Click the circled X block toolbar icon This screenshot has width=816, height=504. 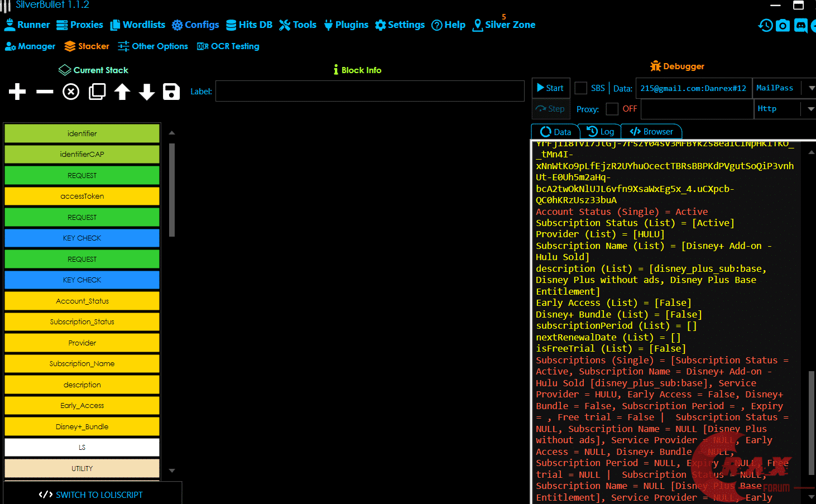(x=71, y=92)
